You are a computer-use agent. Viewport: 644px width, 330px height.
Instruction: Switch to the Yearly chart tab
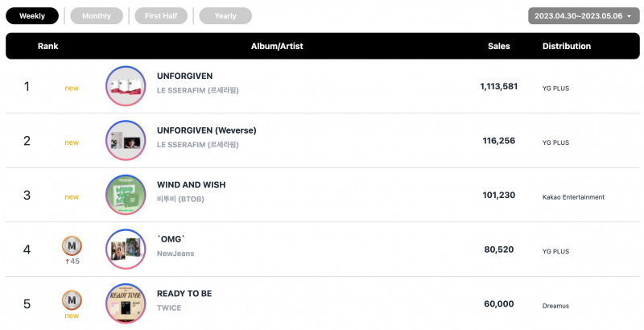[x=225, y=16]
